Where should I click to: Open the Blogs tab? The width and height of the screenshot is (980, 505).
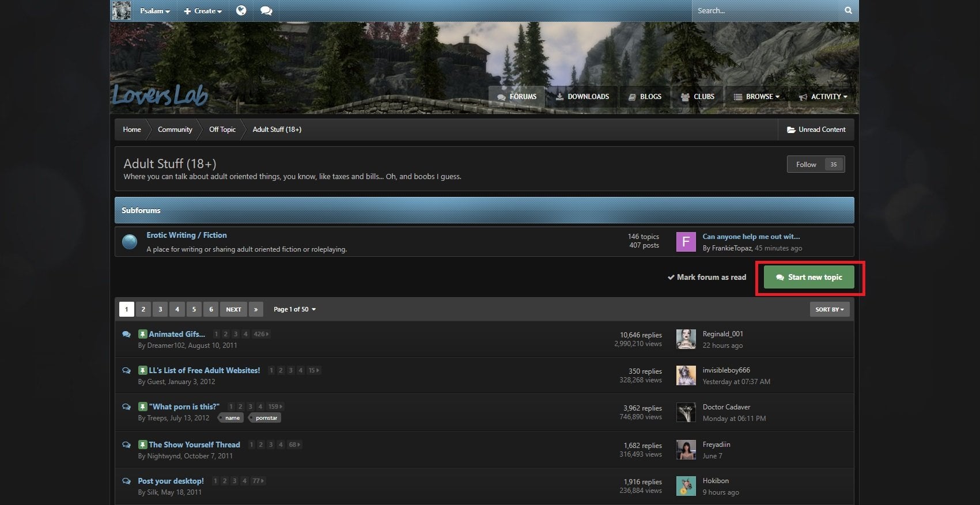tap(645, 97)
